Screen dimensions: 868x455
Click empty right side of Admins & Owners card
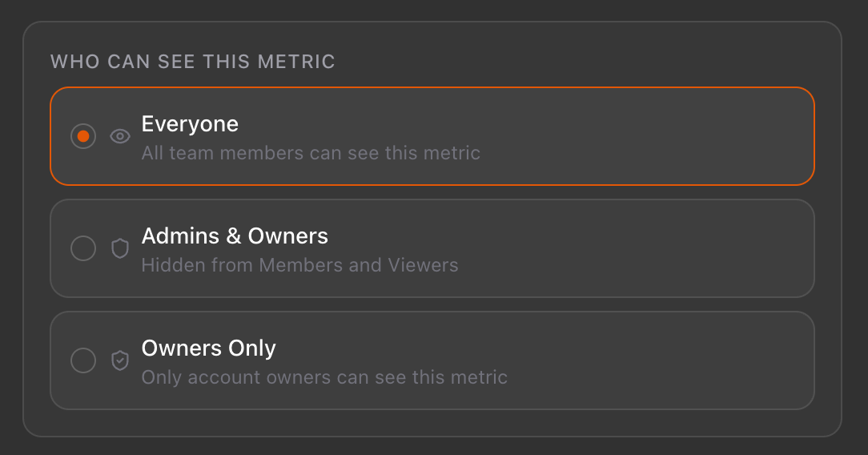681,248
